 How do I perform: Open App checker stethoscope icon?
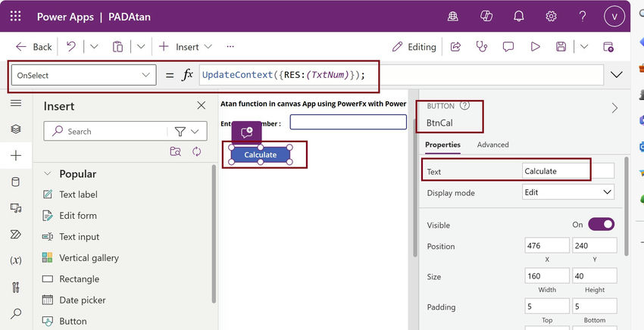point(481,47)
